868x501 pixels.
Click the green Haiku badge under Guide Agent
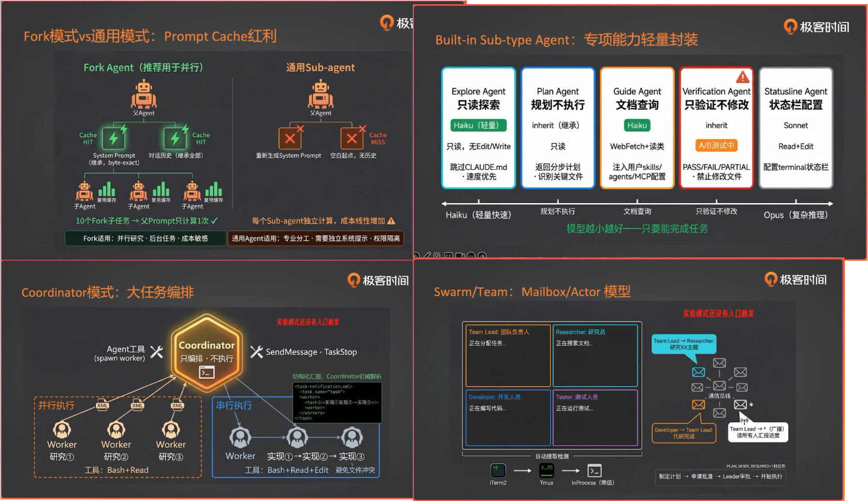coord(637,125)
